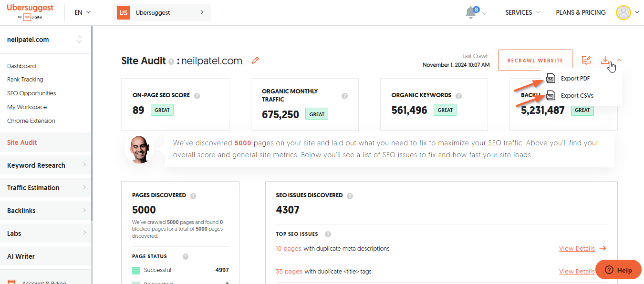Click the download export icon
This screenshot has width=644, height=284.
[605, 61]
